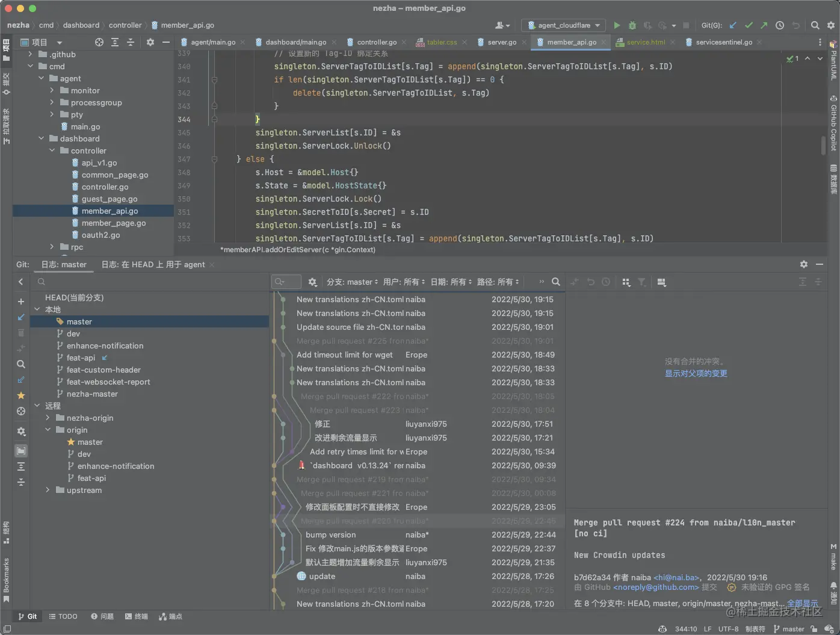Screen dimensions: 840x635
Task: Switch to controller.go editor tab
Action: coord(377,42)
